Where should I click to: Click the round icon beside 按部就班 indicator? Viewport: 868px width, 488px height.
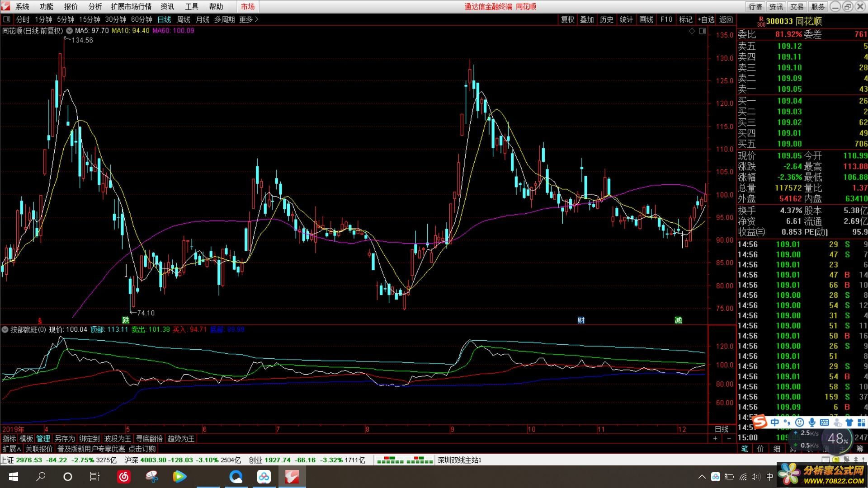pyautogui.click(x=5, y=329)
